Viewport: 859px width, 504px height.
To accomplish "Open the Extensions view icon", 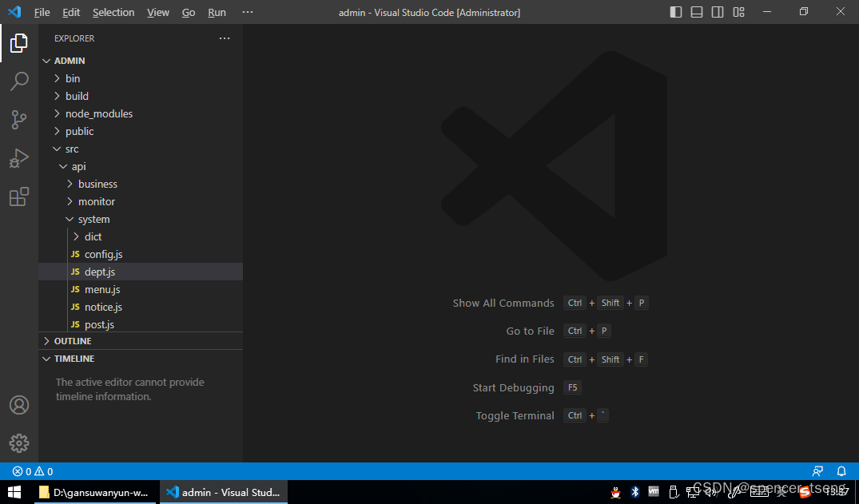I will (19, 196).
